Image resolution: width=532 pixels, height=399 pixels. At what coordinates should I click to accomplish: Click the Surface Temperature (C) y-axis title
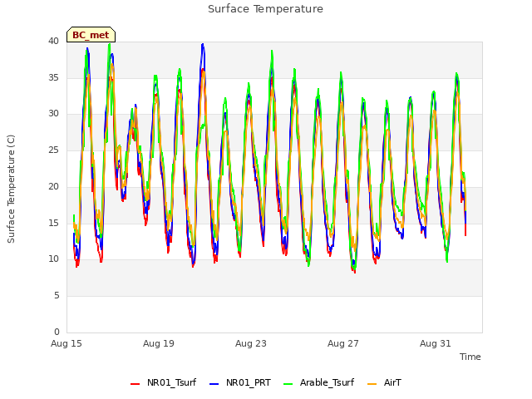coord(11,189)
